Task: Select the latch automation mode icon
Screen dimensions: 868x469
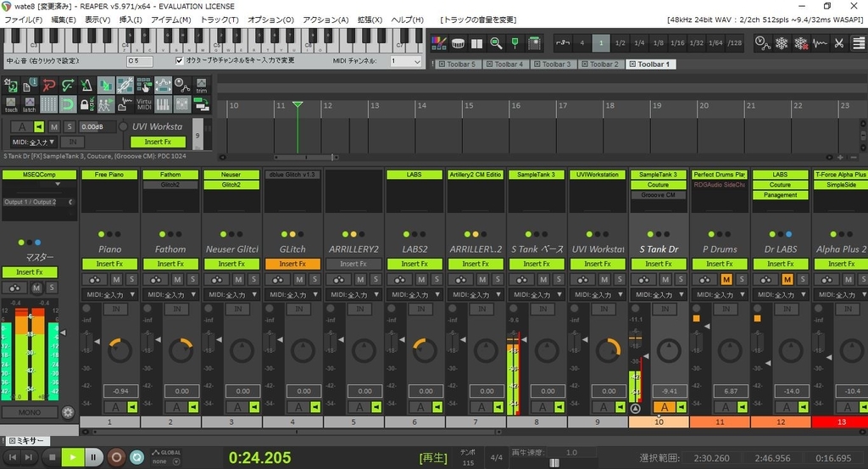Action: (30, 104)
